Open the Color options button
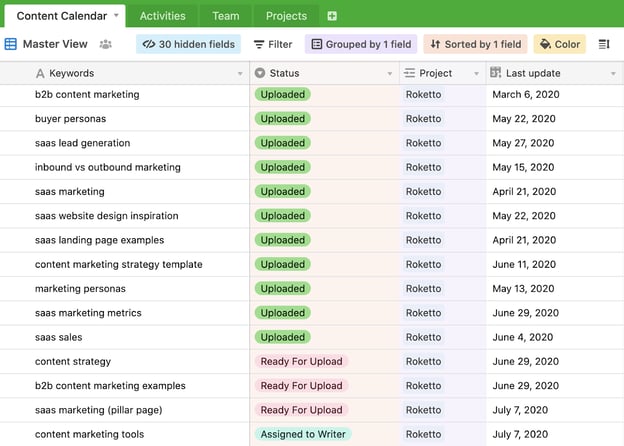Image resolution: width=624 pixels, height=446 pixels. click(559, 44)
